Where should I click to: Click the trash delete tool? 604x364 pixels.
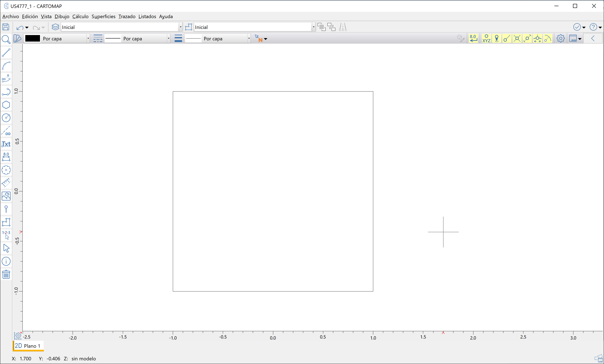[6, 274]
